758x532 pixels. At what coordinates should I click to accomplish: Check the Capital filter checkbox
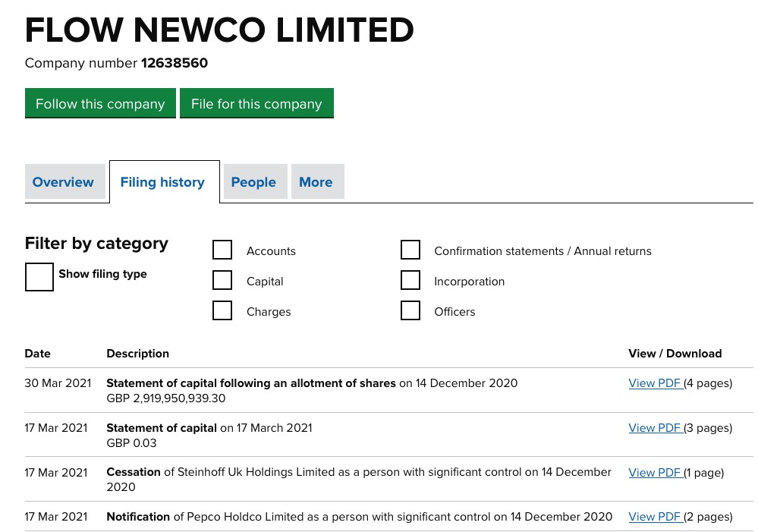(x=222, y=281)
